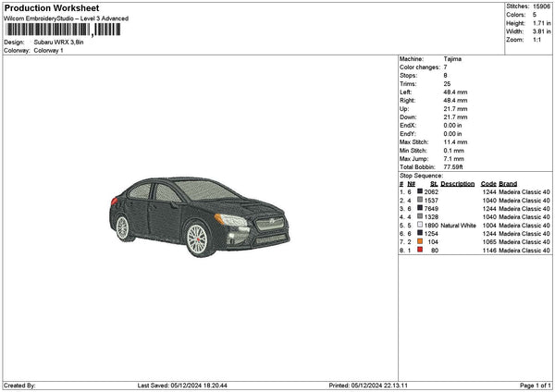Image resolution: width=555 pixels, height=392 pixels.
Task: Click the dark swatch in stop row 3
Action: tap(420, 208)
